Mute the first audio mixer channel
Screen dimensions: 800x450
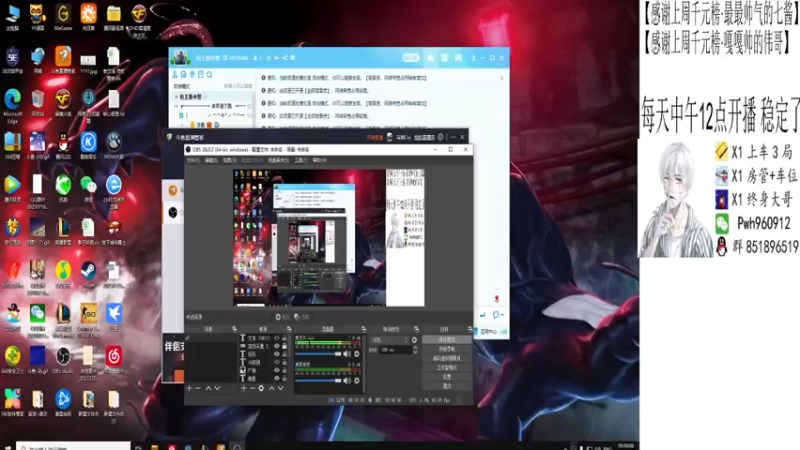[347, 354]
